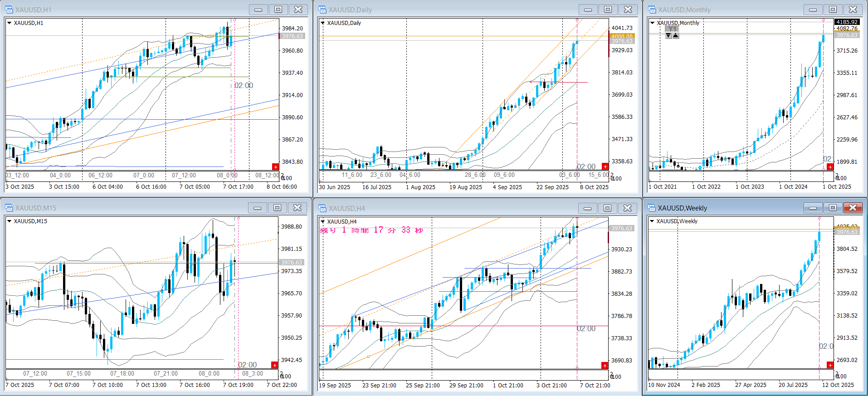The height and width of the screenshot is (396, 868).
Task: Expand the triangle beside the XAUUSD,M15 label
Action: 9,221
